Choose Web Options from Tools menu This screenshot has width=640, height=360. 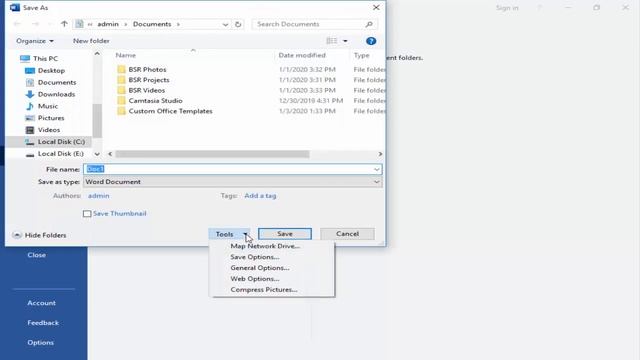[x=255, y=279]
